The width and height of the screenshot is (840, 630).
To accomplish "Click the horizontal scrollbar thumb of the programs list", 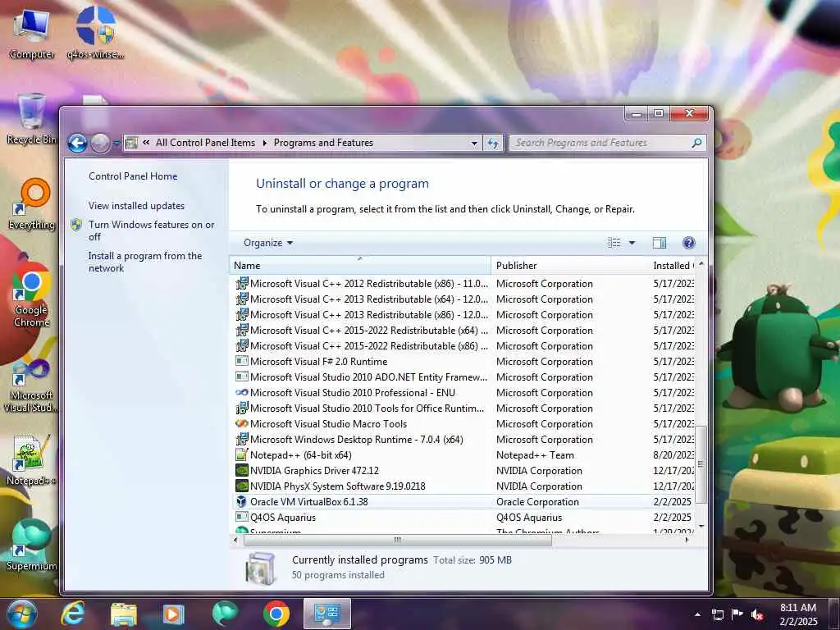I will point(398,540).
